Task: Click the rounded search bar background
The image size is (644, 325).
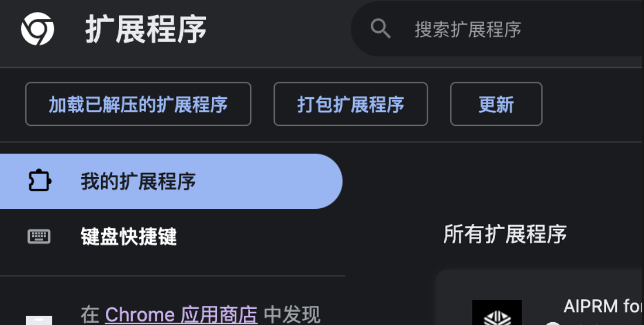Action: tap(497, 29)
